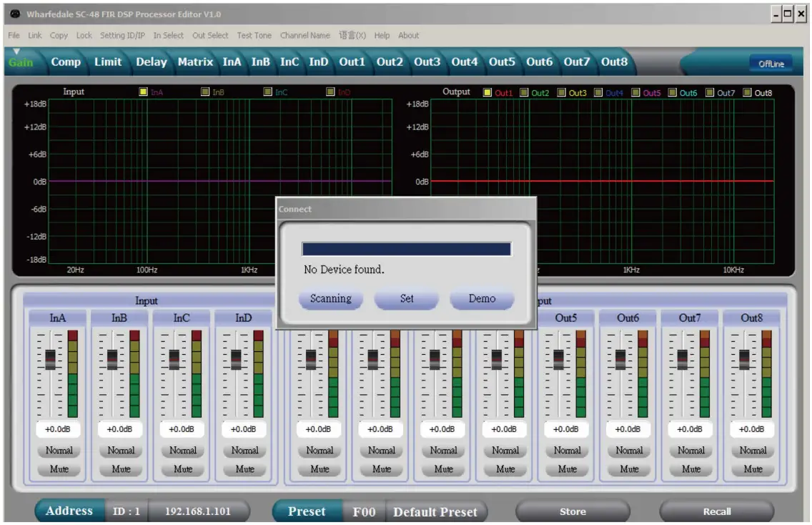
Task: Click the InD gain value field
Action: 244,429
